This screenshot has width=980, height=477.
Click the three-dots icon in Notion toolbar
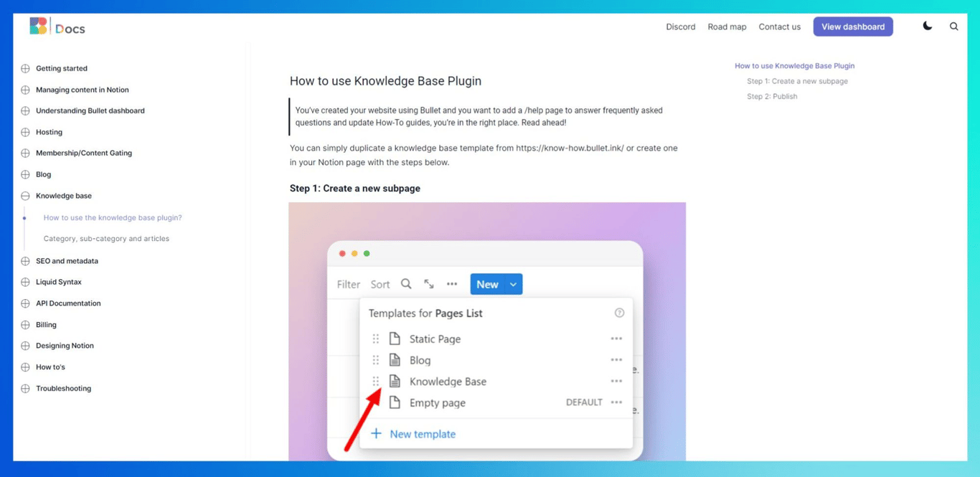pyautogui.click(x=452, y=284)
